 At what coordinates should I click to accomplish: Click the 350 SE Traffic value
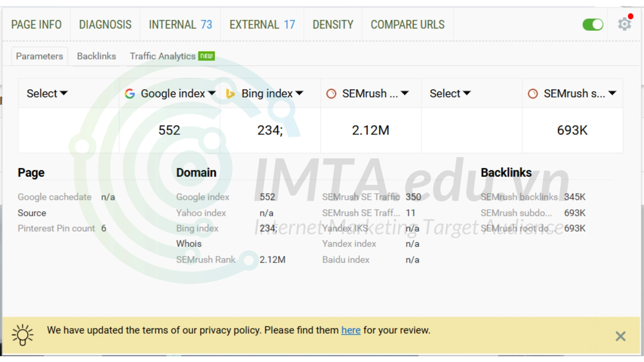[x=413, y=197]
